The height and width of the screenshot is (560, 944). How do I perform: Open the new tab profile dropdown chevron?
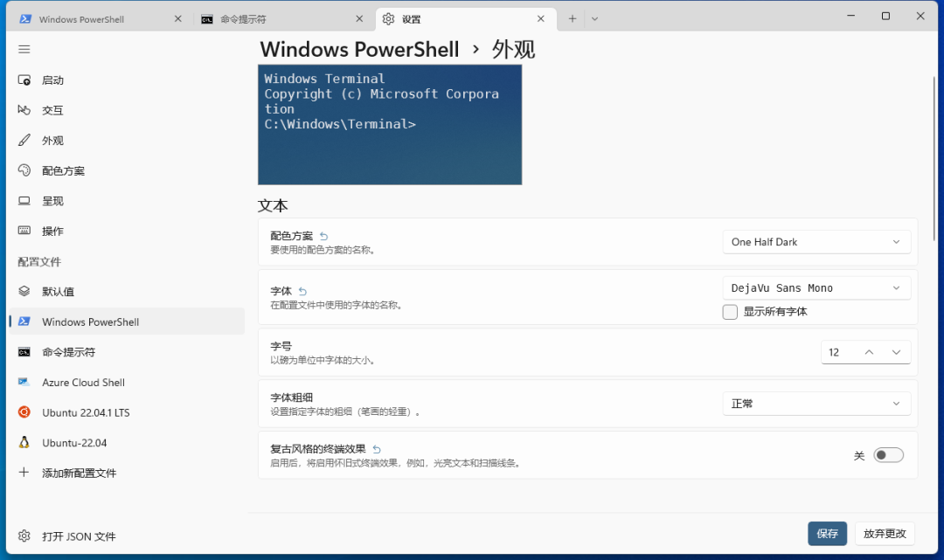(595, 18)
